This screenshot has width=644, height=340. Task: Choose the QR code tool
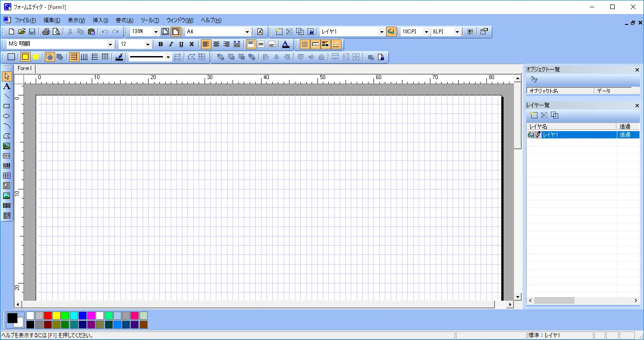[x=7, y=215]
